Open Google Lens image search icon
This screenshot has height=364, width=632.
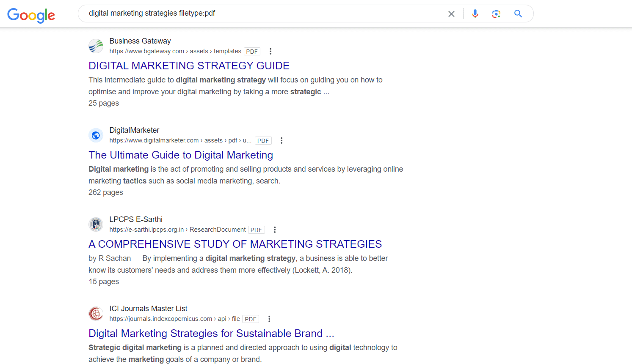click(x=496, y=14)
